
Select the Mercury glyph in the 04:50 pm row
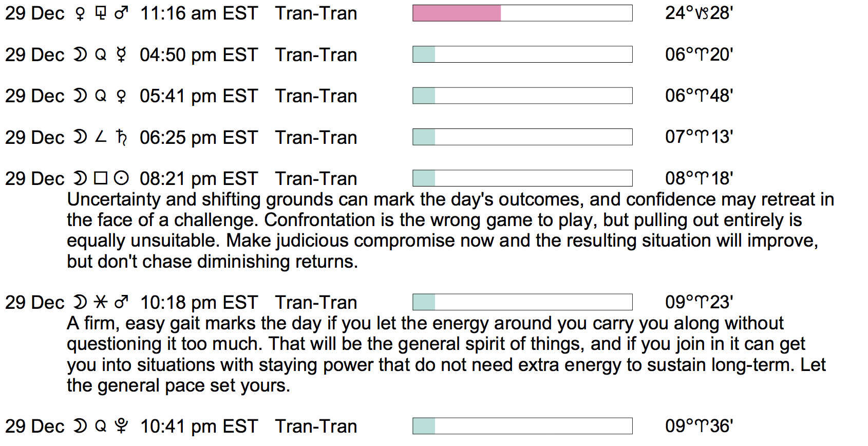coord(121,54)
